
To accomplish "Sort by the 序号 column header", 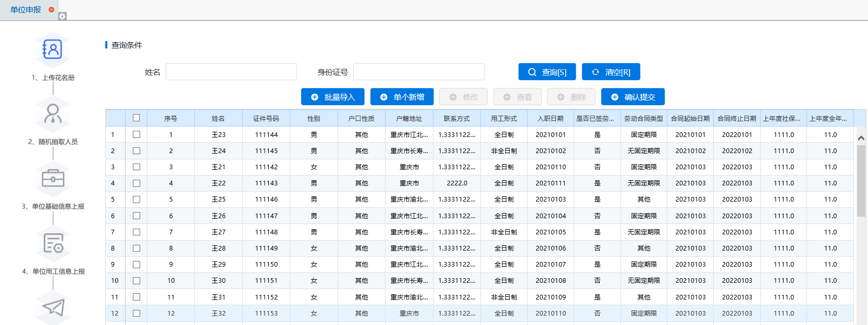I will pos(171,118).
